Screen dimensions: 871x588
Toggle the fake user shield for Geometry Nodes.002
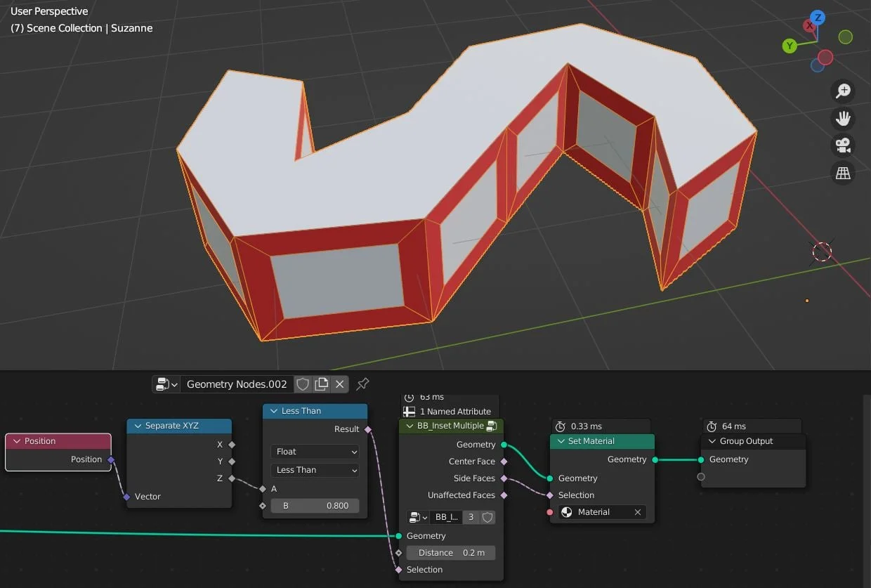pos(303,384)
